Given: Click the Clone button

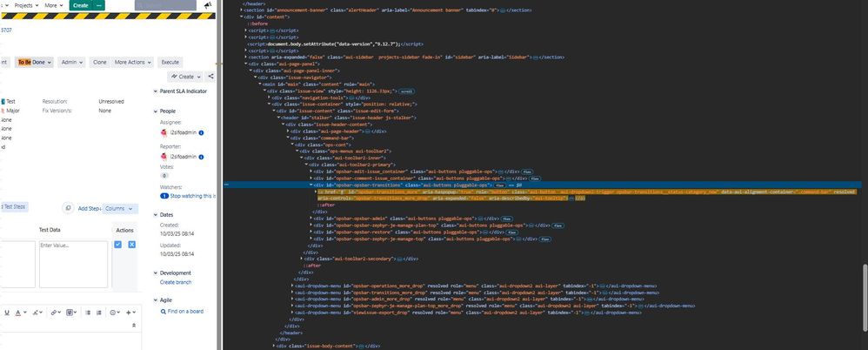Looking at the screenshot, I should [100, 62].
